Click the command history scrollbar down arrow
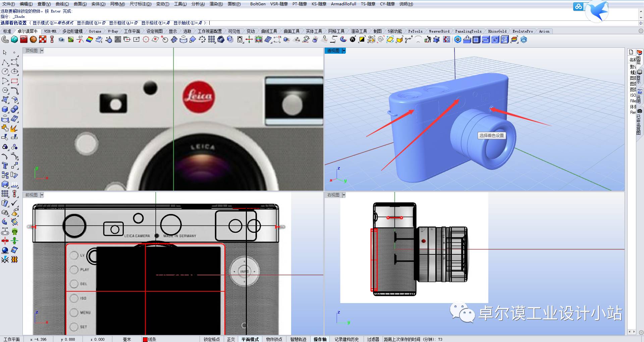 pos(641,17)
